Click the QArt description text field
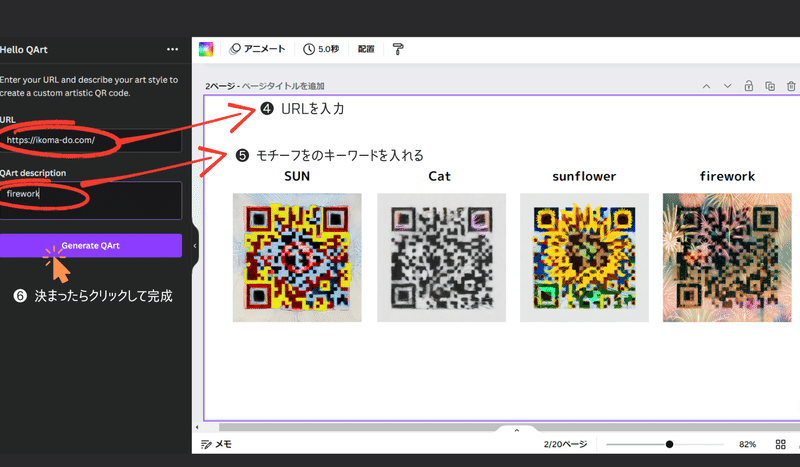Image resolution: width=800 pixels, height=467 pixels. point(90,201)
